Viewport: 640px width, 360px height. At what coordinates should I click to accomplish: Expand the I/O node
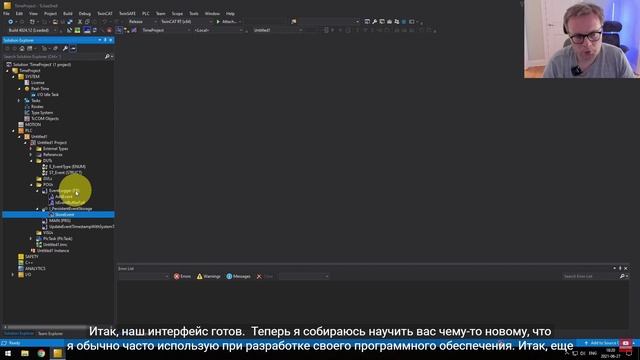[13, 275]
